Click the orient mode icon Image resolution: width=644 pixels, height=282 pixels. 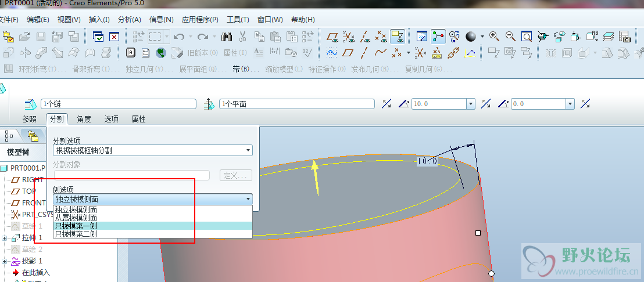(454, 37)
